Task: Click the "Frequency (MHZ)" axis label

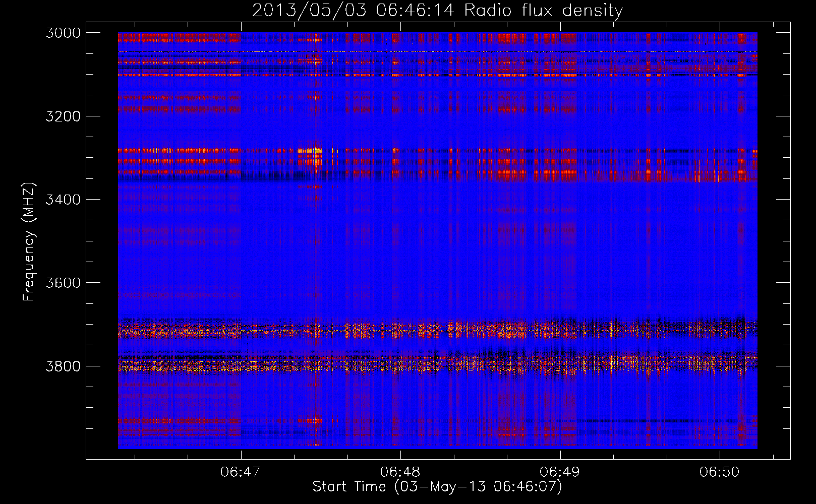Action: coord(29,242)
